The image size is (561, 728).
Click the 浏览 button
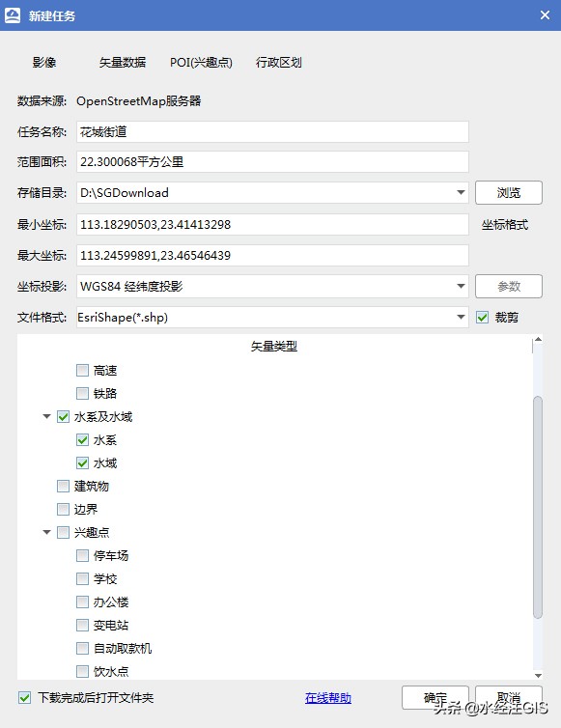509,192
